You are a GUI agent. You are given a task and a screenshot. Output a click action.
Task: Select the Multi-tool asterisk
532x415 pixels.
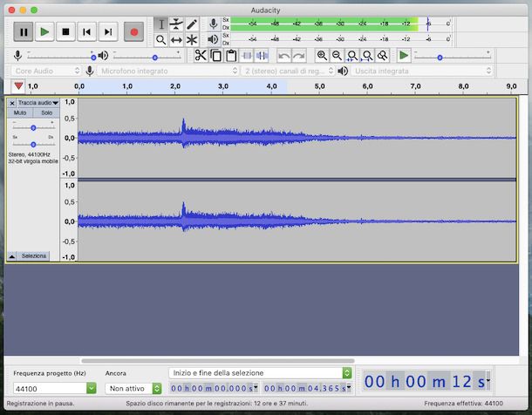192,40
